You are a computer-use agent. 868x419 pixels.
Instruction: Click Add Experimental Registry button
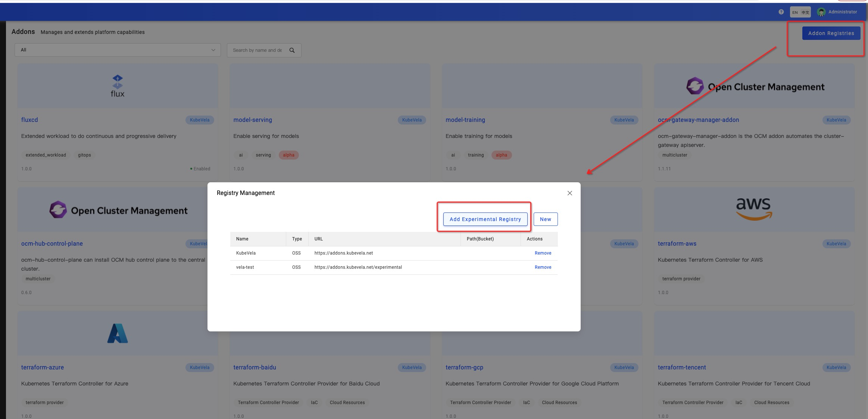(485, 219)
